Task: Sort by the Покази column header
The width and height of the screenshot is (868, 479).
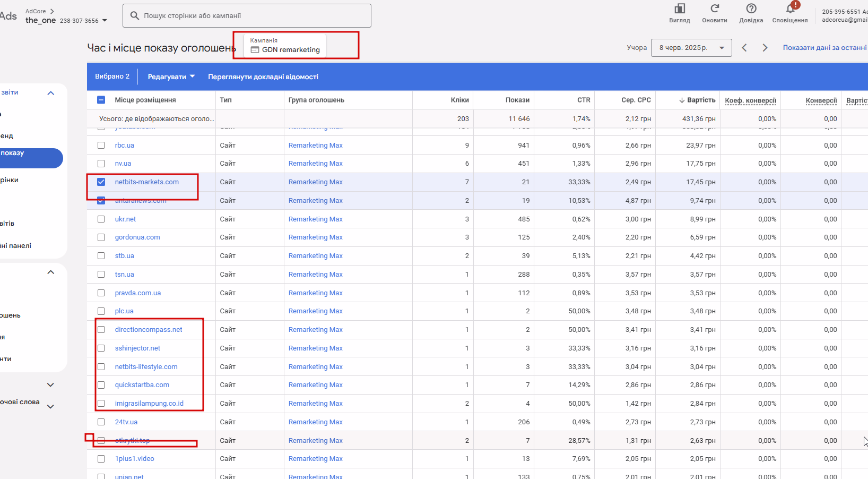Action: click(x=517, y=100)
